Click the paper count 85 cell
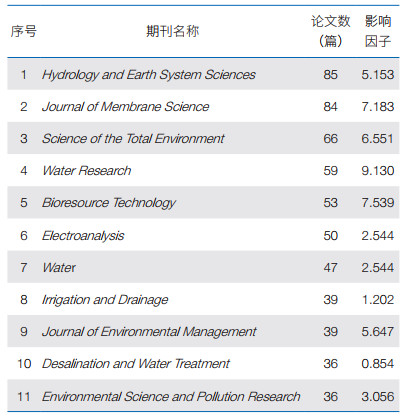Viewport: 405px width, 417px height. [330, 75]
